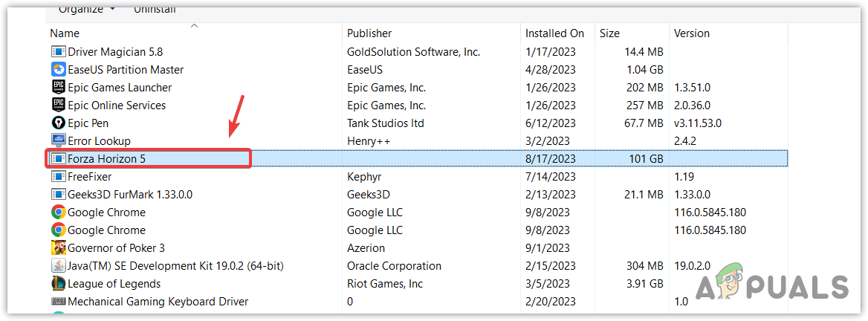Screen dimensions: 868x321
Task: Click the League of Legends icon
Action: pos(59,284)
